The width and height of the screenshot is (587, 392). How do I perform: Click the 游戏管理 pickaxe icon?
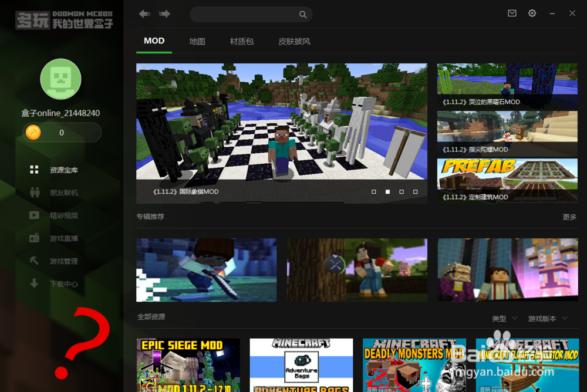click(34, 260)
